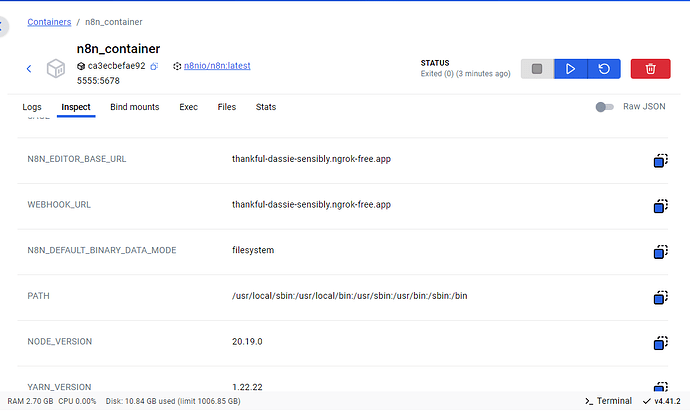Click the WEBHOOK_URL variable name
The image size is (690, 411).
(59, 205)
